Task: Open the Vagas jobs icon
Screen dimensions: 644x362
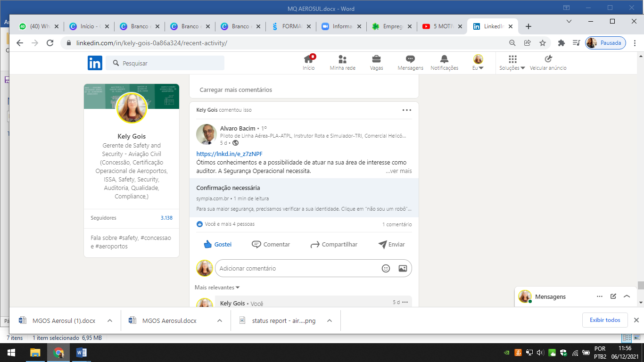Action: coord(377,63)
